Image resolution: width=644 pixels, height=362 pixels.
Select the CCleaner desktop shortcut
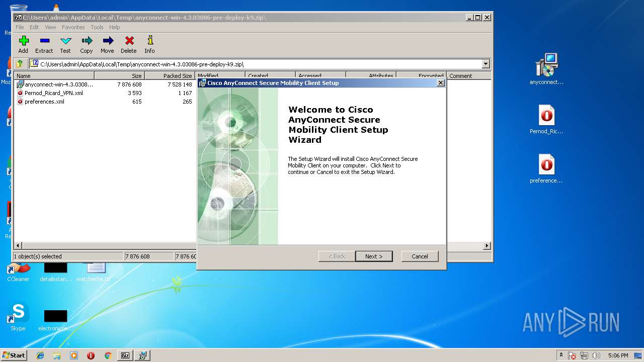[x=18, y=273]
